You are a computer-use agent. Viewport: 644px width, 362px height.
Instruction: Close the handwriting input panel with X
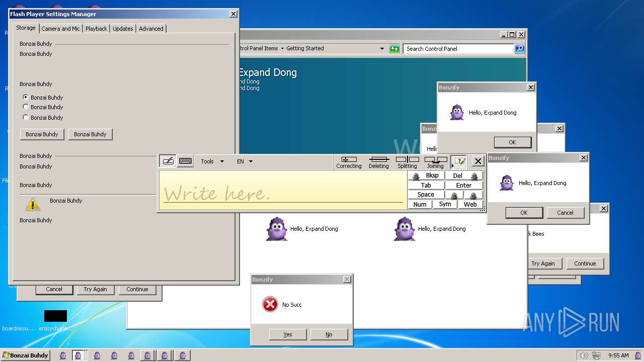pyautogui.click(x=478, y=161)
